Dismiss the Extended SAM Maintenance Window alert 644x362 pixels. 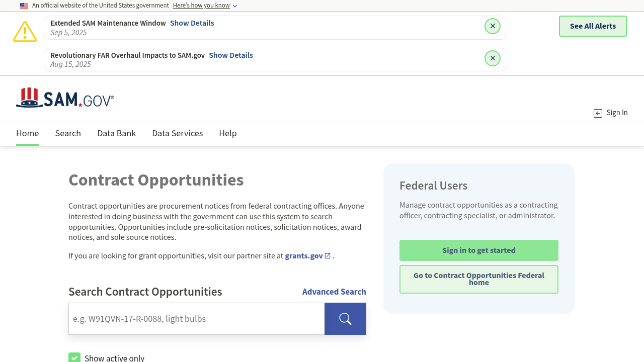pyautogui.click(x=493, y=26)
